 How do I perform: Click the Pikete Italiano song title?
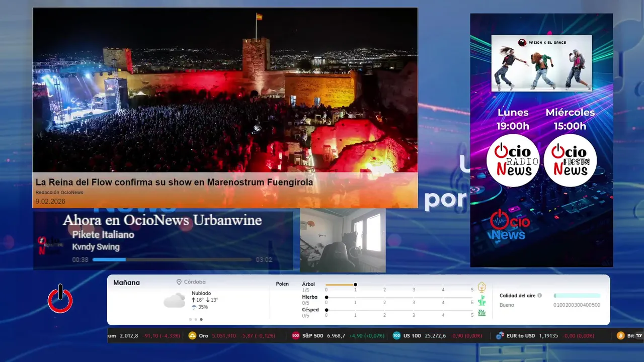coord(103,235)
